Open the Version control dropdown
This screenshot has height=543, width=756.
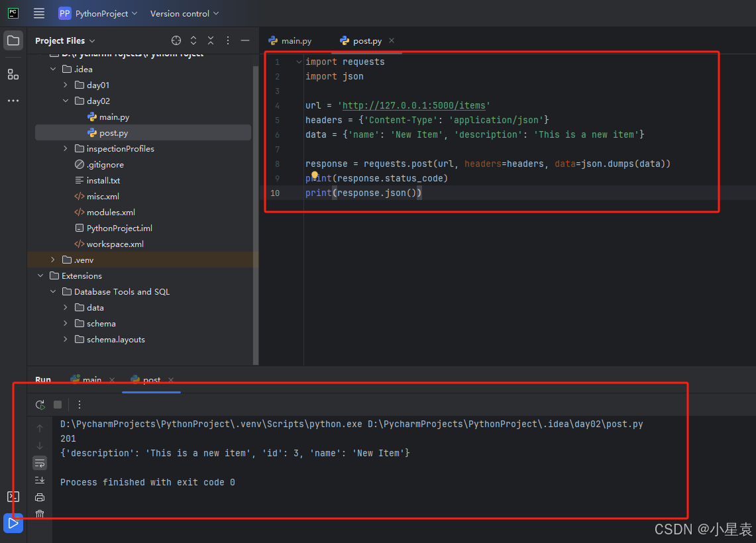[x=184, y=13]
